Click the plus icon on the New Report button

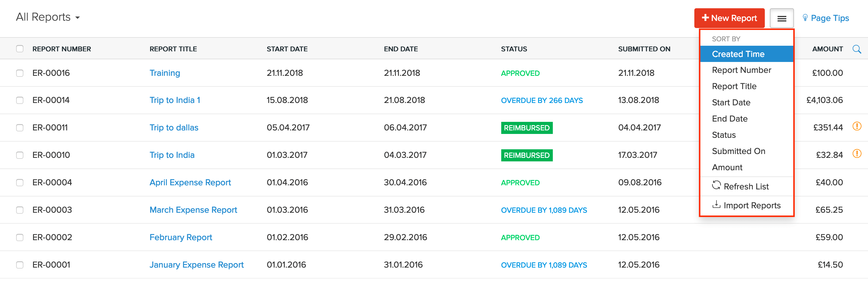(706, 18)
